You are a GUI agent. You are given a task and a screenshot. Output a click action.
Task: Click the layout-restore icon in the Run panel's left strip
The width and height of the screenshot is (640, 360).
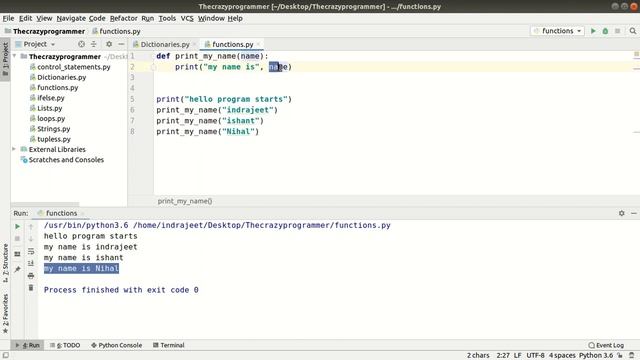click(18, 254)
